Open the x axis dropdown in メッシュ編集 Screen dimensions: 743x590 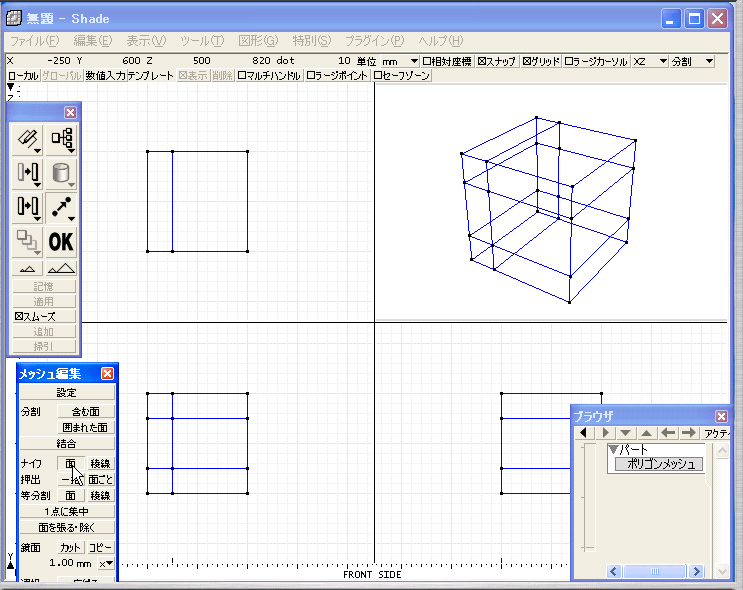point(106,564)
